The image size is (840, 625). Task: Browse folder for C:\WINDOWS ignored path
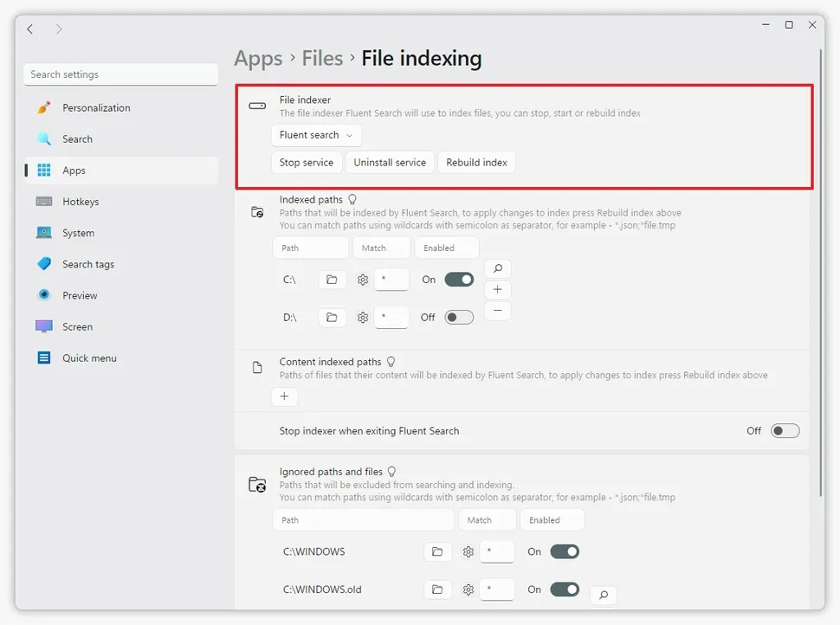click(437, 551)
